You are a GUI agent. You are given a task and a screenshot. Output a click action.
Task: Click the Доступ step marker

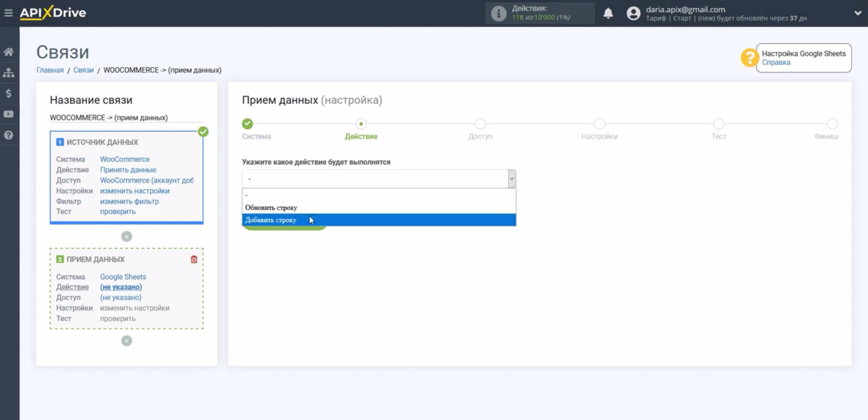coord(480,124)
